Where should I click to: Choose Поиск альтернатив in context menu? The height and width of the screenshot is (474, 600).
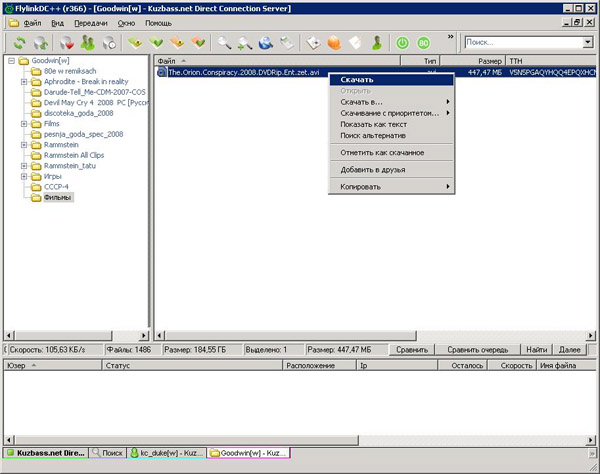point(391,135)
